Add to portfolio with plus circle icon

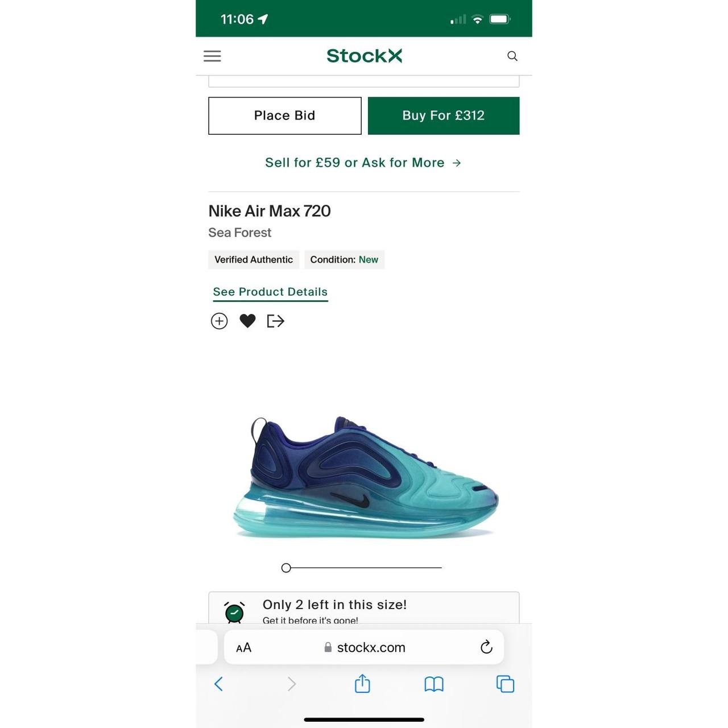pyautogui.click(x=219, y=321)
